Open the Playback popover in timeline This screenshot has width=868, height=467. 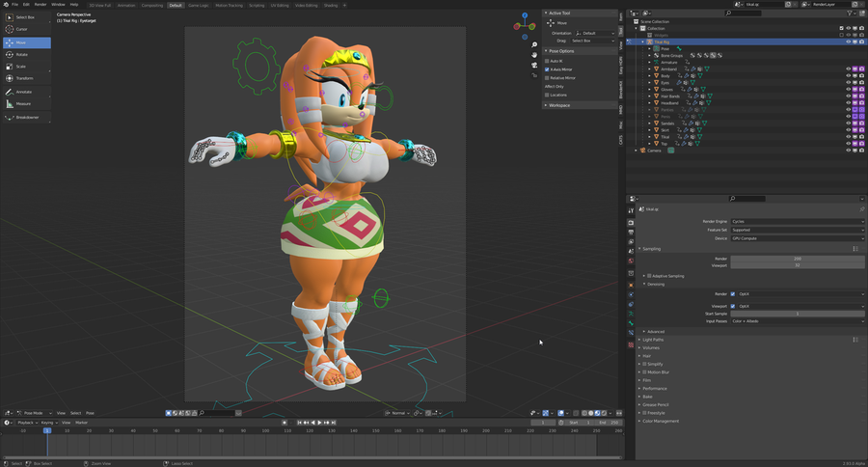(x=26, y=423)
